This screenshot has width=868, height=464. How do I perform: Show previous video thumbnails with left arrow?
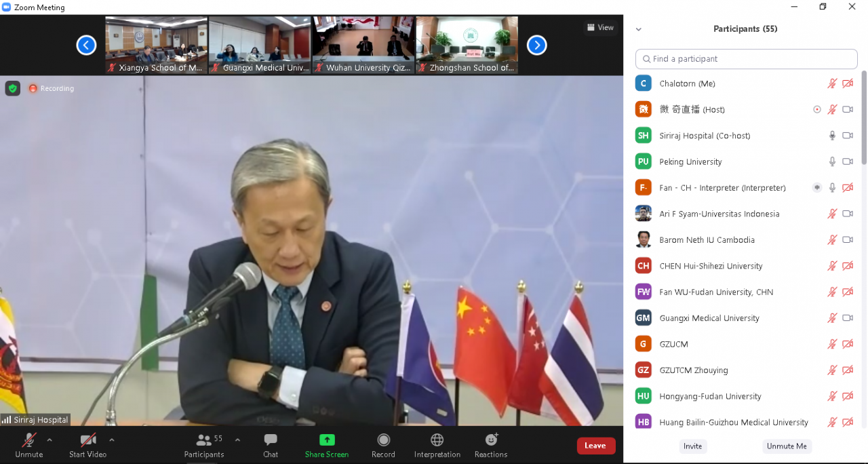[x=86, y=45]
